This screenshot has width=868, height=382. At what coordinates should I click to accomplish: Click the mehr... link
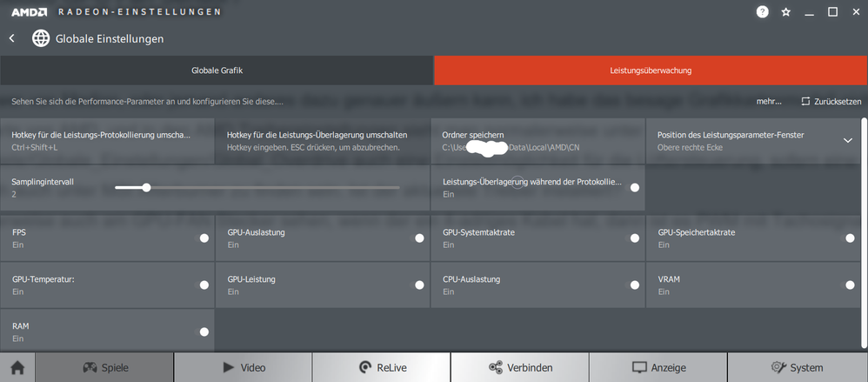[x=769, y=102]
